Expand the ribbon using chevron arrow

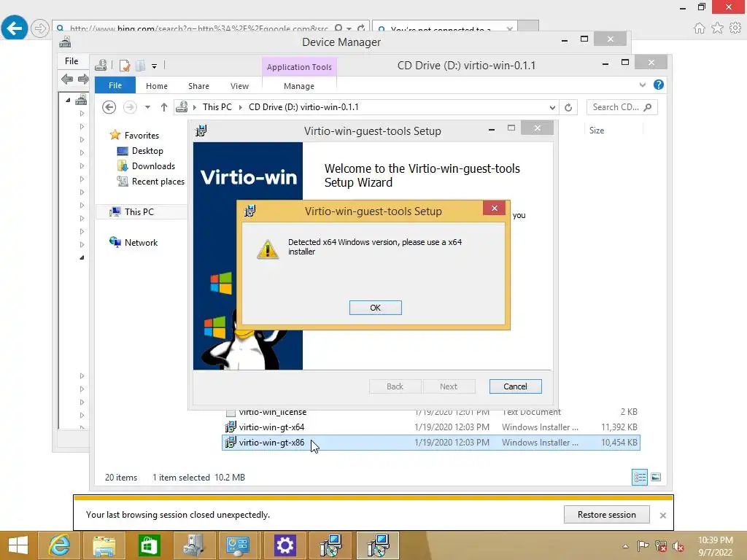click(x=642, y=85)
